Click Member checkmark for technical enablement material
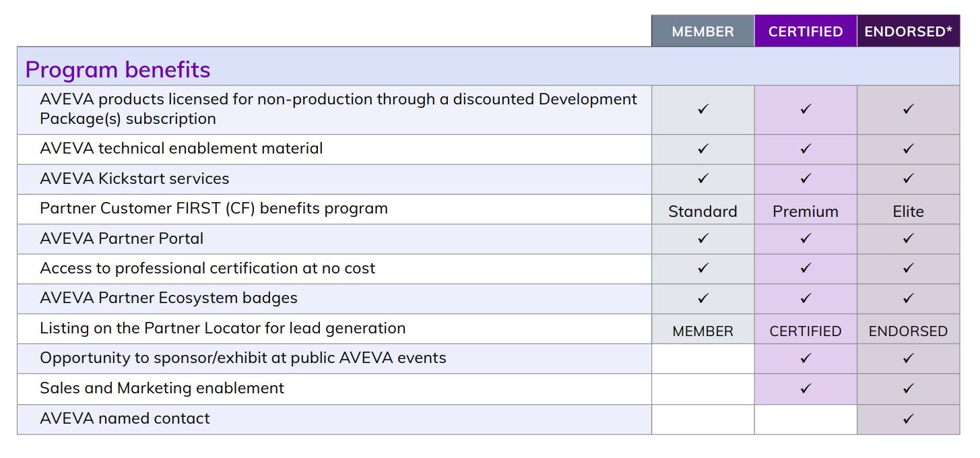Screen dimensions: 980x458 (x=703, y=149)
